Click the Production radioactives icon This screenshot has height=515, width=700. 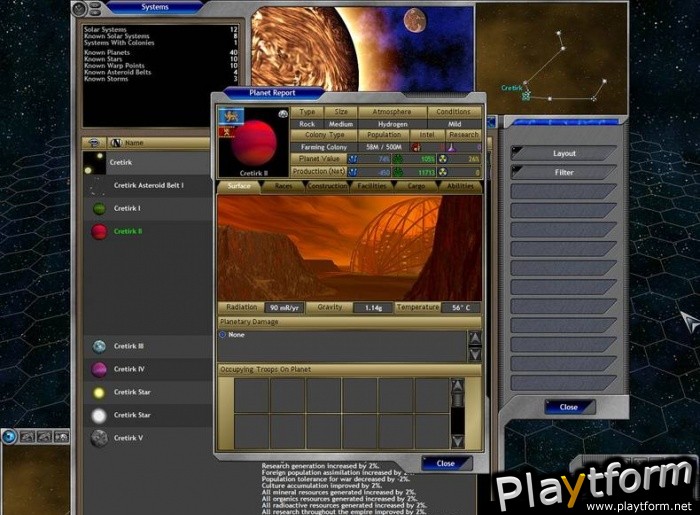point(442,172)
